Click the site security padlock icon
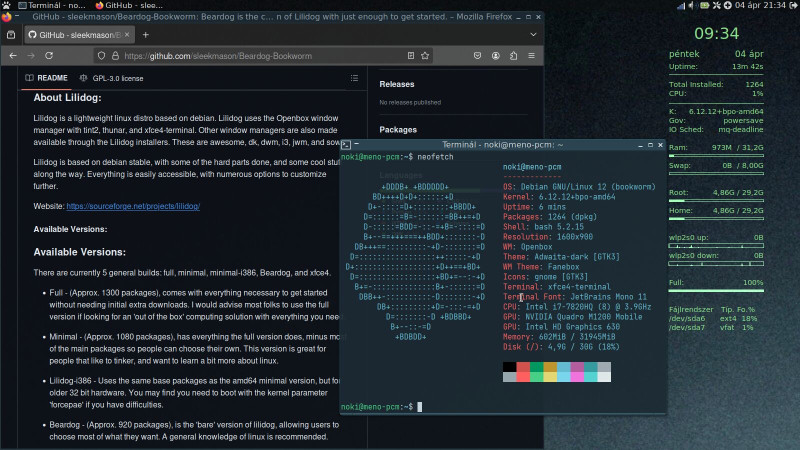The width and height of the screenshot is (800, 450). point(115,56)
